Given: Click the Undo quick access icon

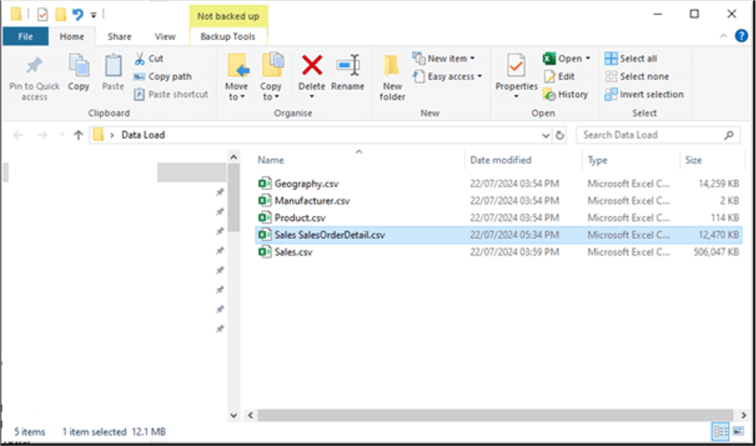Looking at the screenshot, I should (78, 14).
